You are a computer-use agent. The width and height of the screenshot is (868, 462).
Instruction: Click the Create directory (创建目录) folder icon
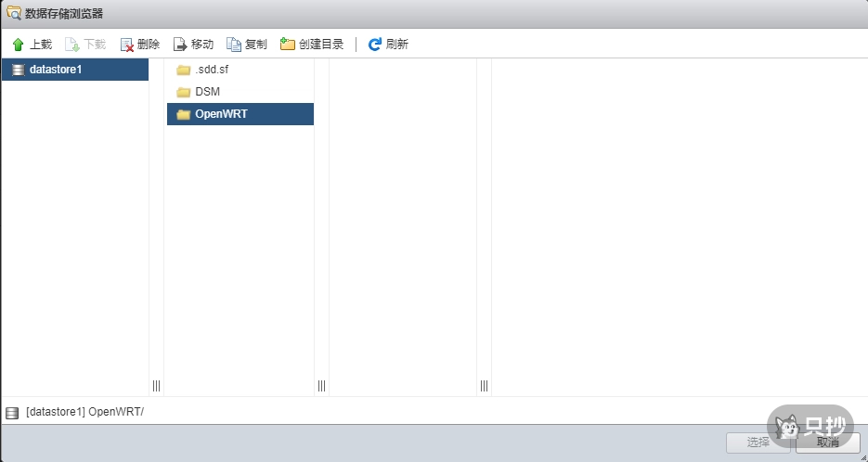(287, 44)
